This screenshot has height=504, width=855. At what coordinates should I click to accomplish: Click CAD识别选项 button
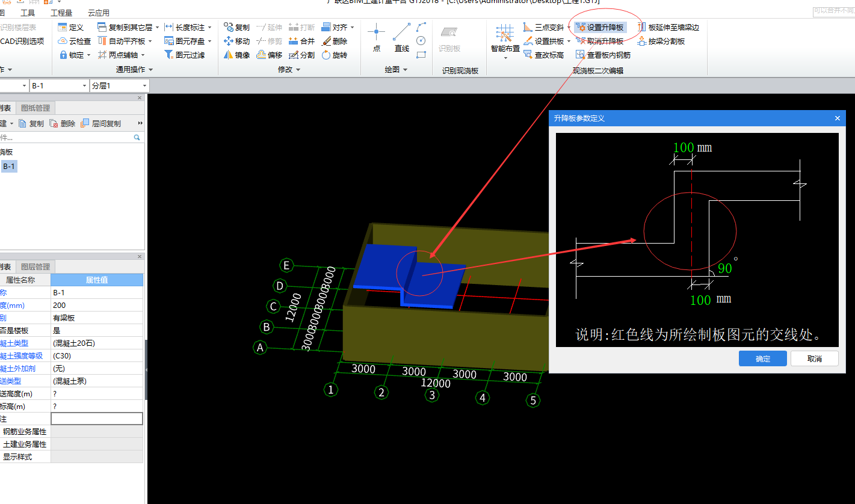click(x=22, y=41)
